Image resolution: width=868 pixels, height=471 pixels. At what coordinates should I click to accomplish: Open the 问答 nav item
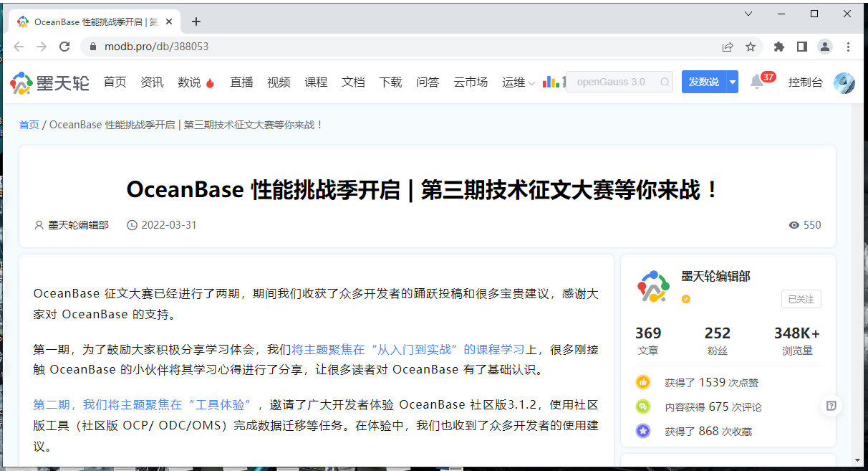click(428, 82)
